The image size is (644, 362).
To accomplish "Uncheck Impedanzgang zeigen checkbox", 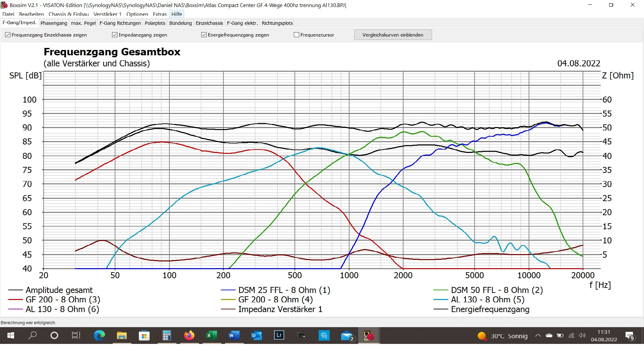I will [115, 35].
